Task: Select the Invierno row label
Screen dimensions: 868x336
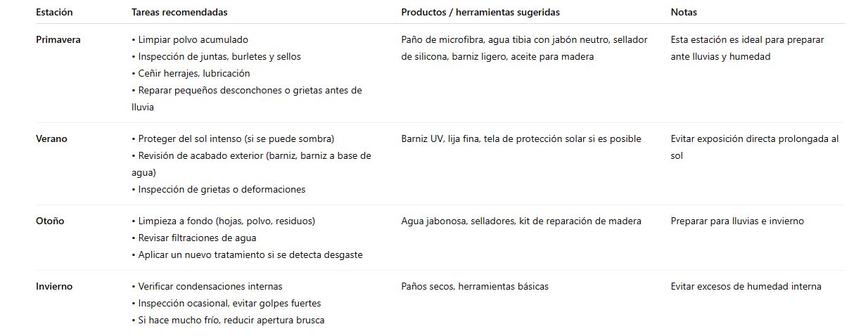Action: 54,287
